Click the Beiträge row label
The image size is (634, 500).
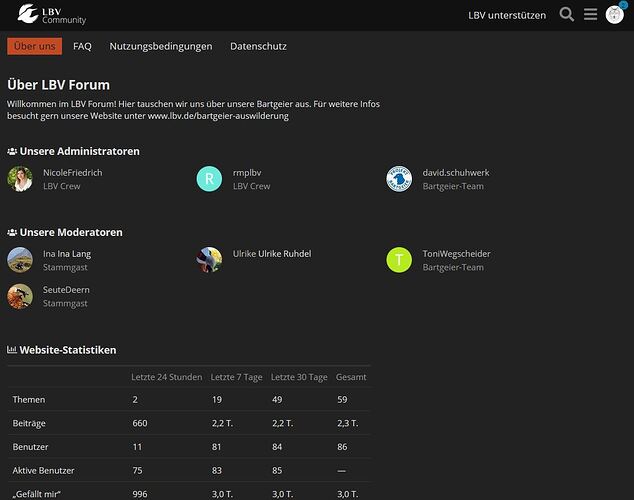[29, 423]
